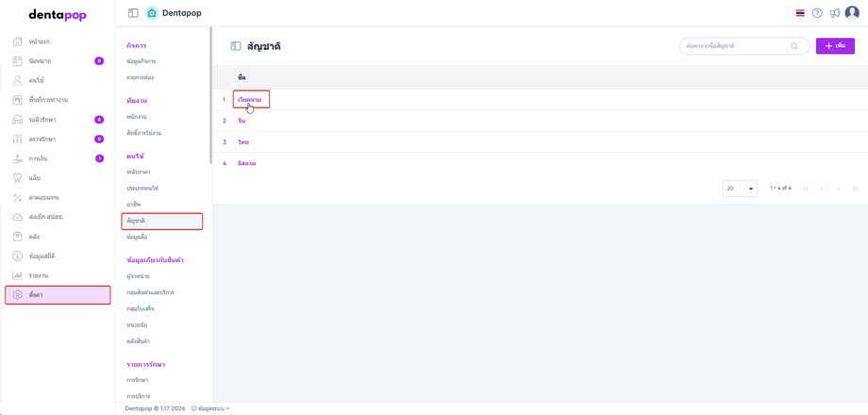
Task: Open ผู้จำหน่าย supplier settings
Action: point(138,276)
